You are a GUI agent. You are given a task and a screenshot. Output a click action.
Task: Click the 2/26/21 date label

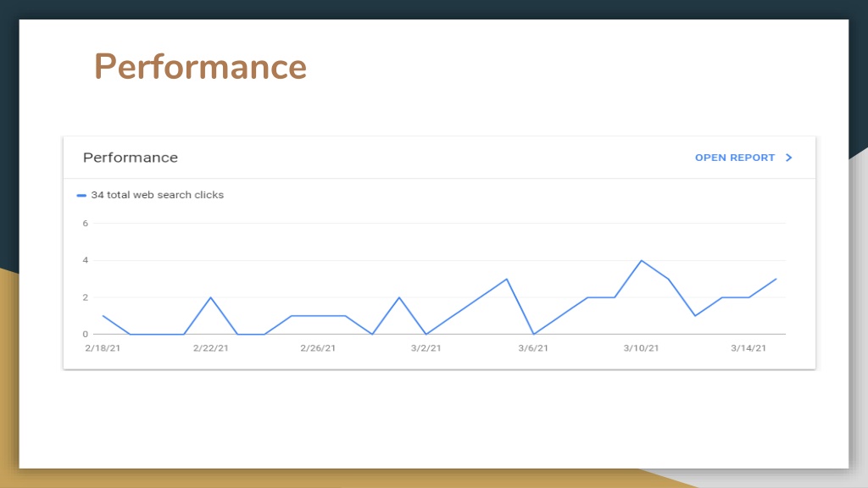pyautogui.click(x=318, y=348)
